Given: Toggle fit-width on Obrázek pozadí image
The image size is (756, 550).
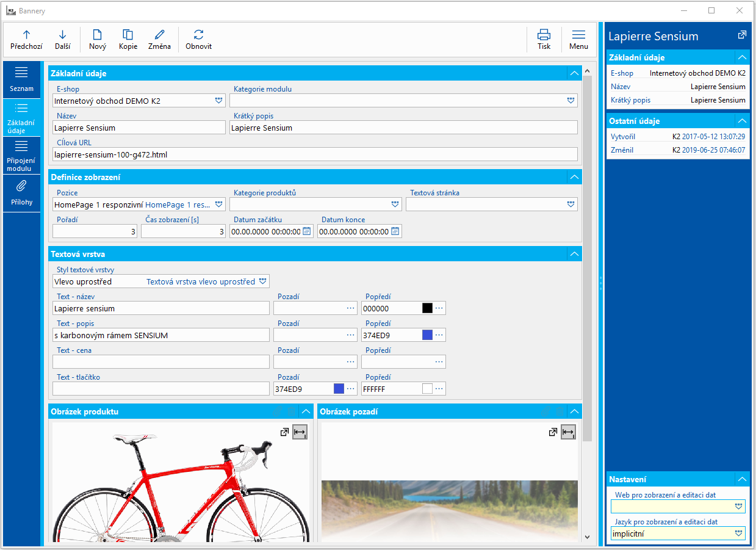Looking at the screenshot, I should click(568, 432).
